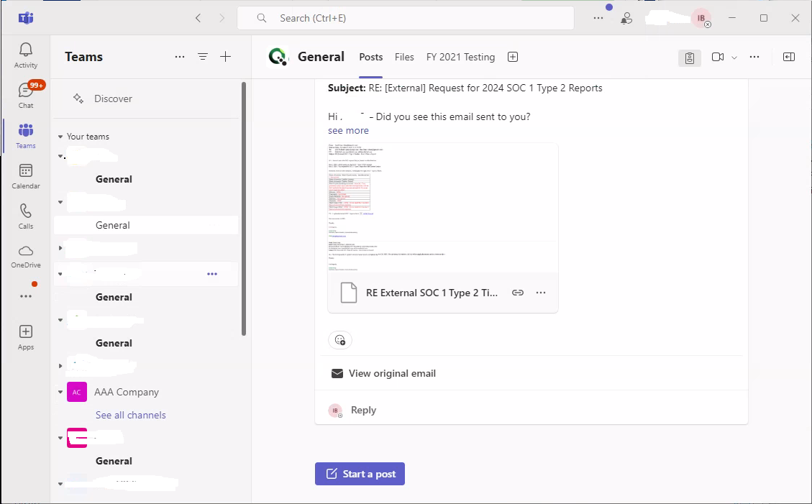Screen dimensions: 812x504
Task: Toggle the meeting notes panel button
Action: click(690, 58)
